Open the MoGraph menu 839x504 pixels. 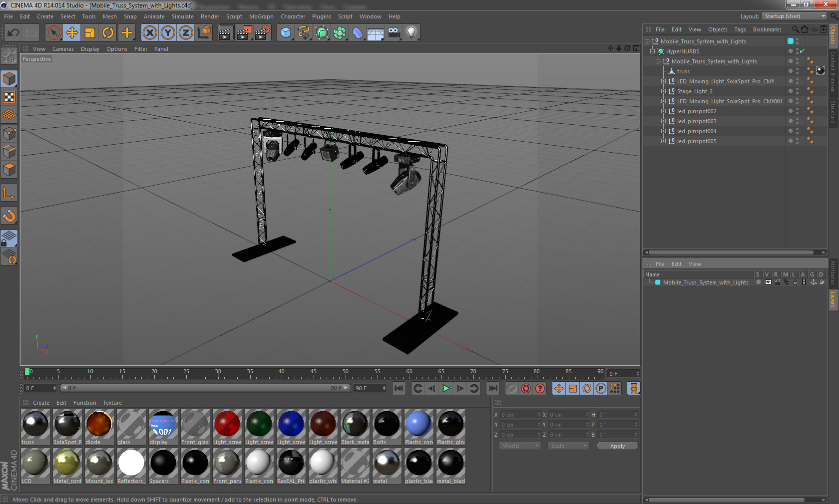tap(261, 16)
